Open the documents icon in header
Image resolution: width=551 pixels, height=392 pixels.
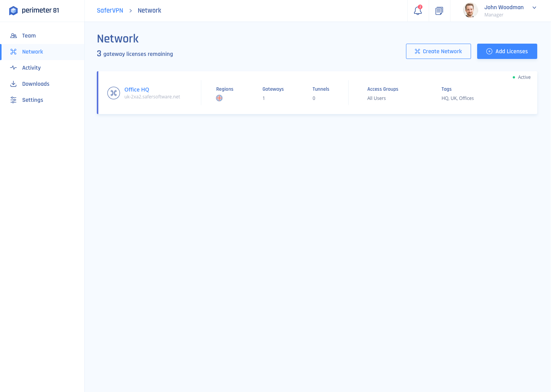point(439,11)
